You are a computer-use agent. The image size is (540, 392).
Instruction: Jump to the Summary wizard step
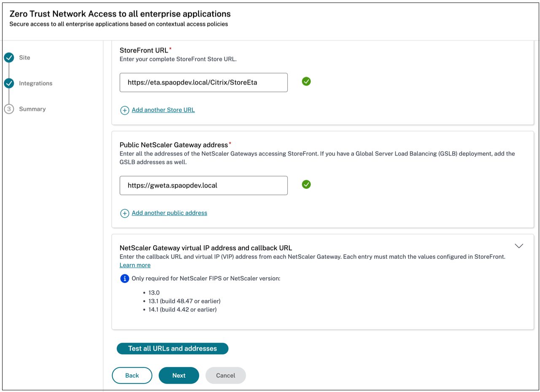32,109
